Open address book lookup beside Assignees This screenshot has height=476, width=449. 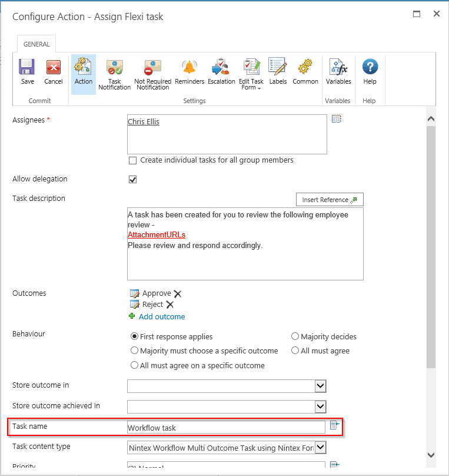click(x=336, y=118)
